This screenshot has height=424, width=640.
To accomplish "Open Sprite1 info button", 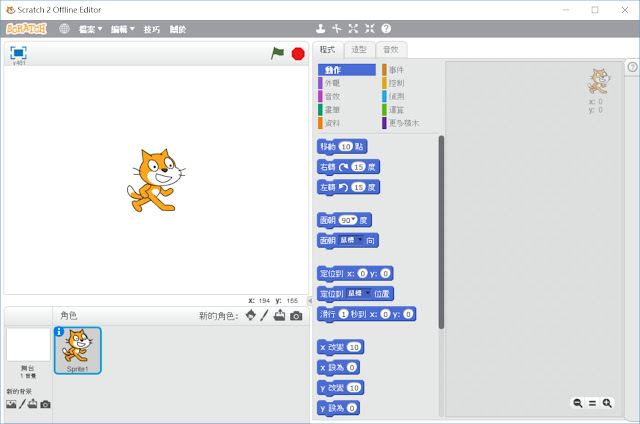I will click(59, 332).
